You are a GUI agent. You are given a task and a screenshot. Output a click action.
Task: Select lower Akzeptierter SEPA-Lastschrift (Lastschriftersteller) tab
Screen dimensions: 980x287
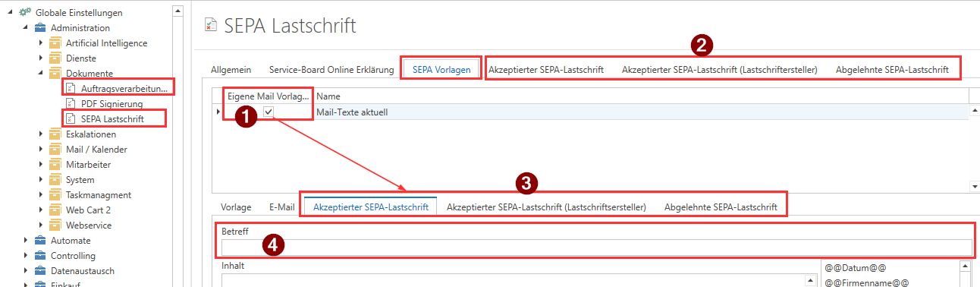tap(546, 207)
